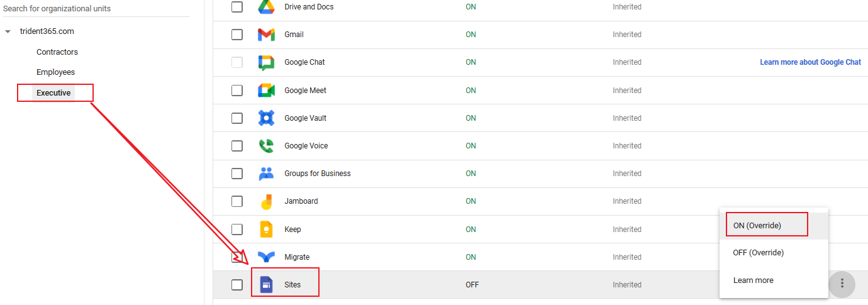Click the Gmail app icon
The image size is (868, 305).
tap(266, 35)
